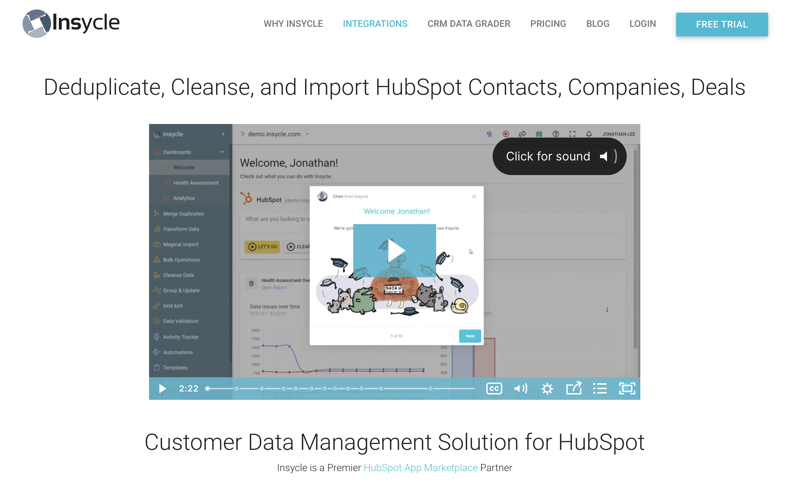Start a FREE TRIAL
This screenshot has width=800, height=486.
click(721, 24)
